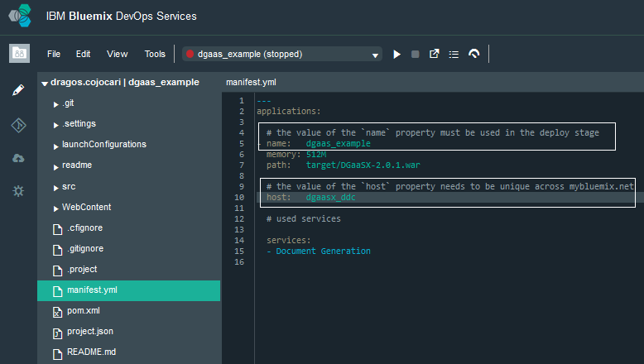Open .project in the file tree

[82, 269]
